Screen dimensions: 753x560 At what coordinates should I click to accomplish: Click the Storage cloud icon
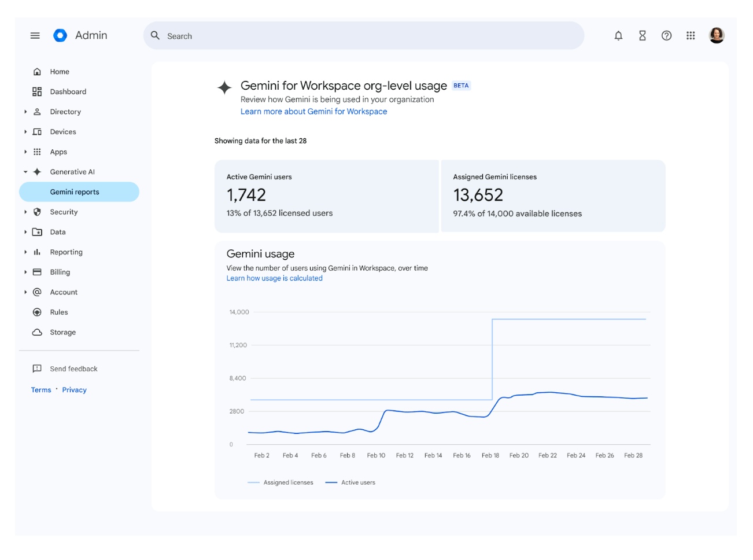pyautogui.click(x=37, y=332)
